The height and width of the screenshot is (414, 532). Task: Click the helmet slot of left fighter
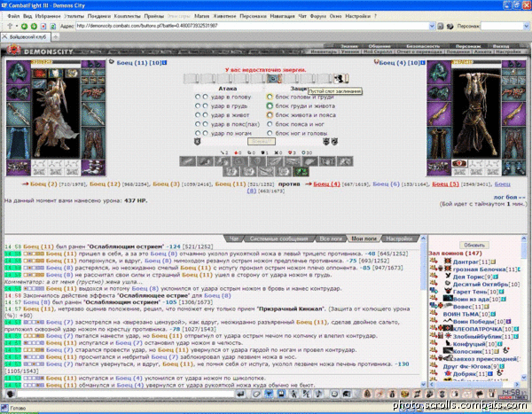point(18,72)
